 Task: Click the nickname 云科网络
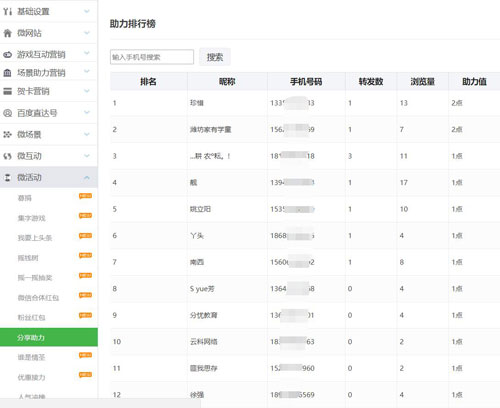tap(204, 342)
